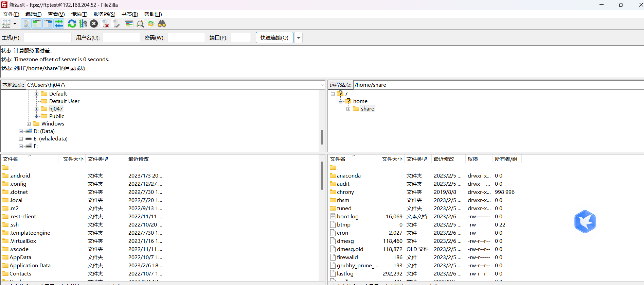Select the lastlog remote file
This screenshot has height=285, width=644.
pyautogui.click(x=345, y=274)
